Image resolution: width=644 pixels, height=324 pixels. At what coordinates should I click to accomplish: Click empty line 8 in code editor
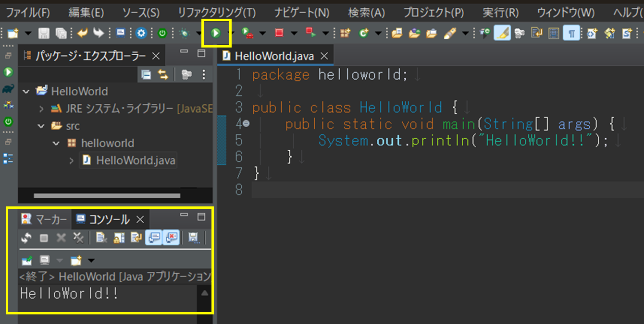[447, 189]
